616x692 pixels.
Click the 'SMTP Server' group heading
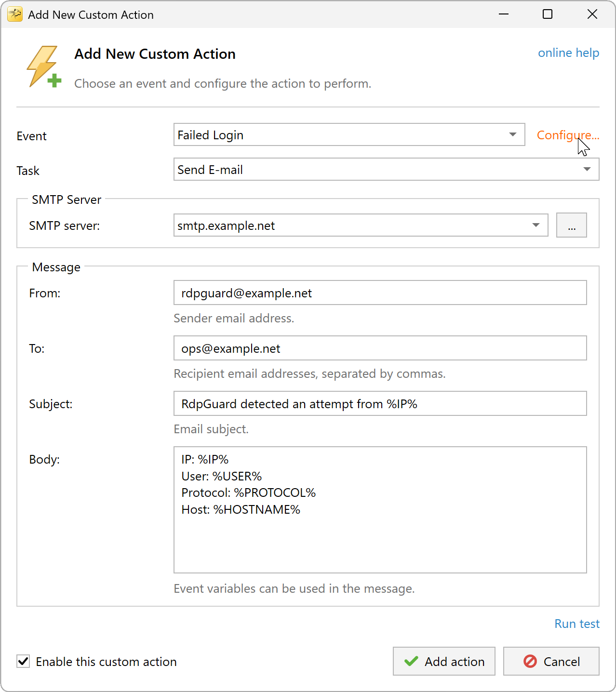click(x=67, y=200)
